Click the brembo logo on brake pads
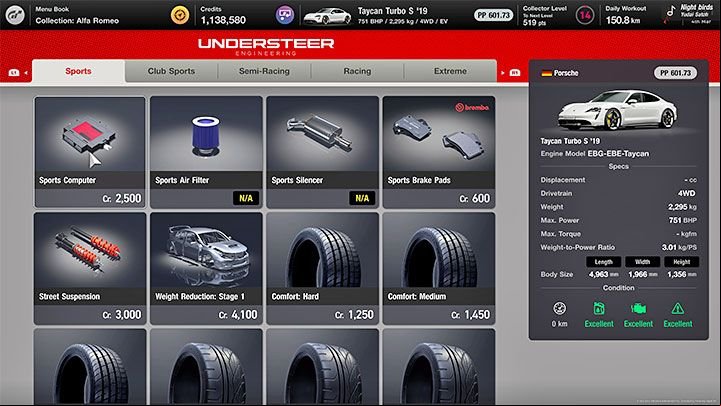This screenshot has height=406, width=721. tap(472, 107)
